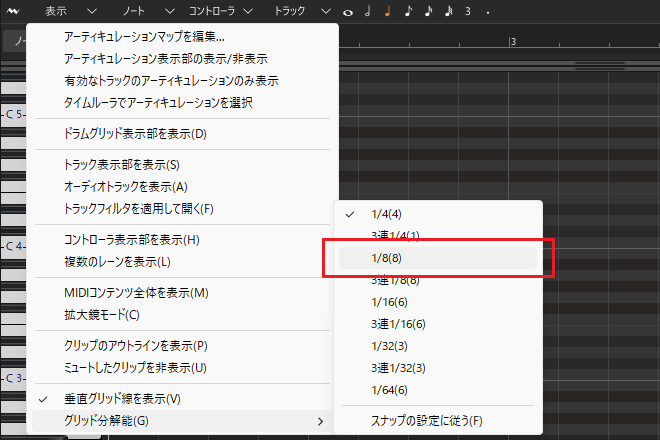Screen dimensions: 660x440
Task: Open the トラック dropdown menu
Action: (x=302, y=12)
